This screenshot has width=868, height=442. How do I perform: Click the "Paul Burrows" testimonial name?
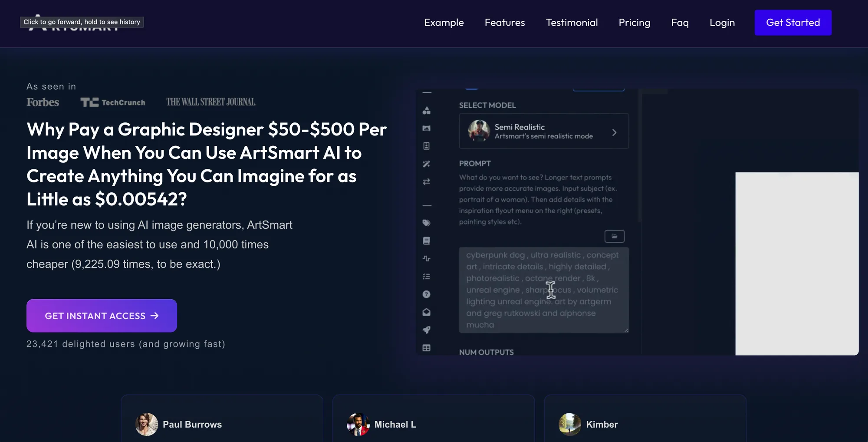coord(192,425)
